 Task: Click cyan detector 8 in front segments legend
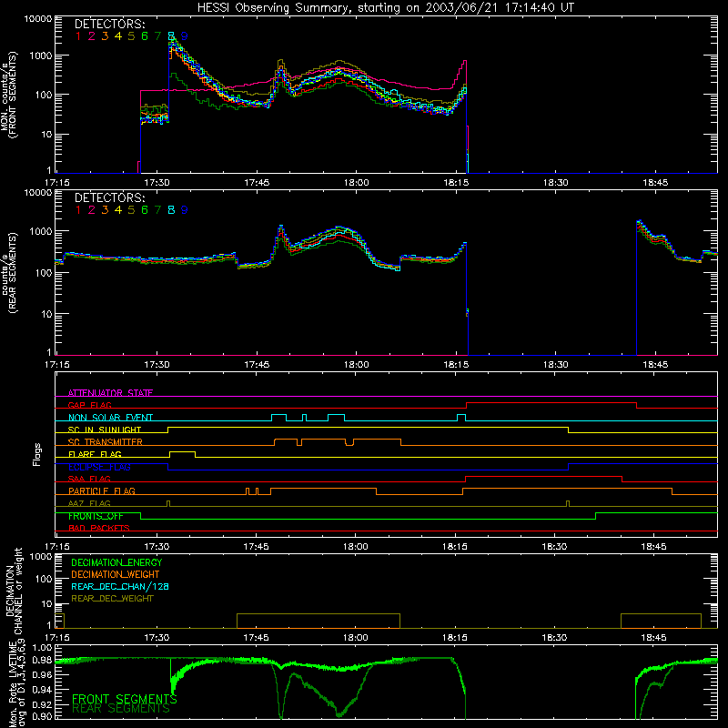(171, 35)
